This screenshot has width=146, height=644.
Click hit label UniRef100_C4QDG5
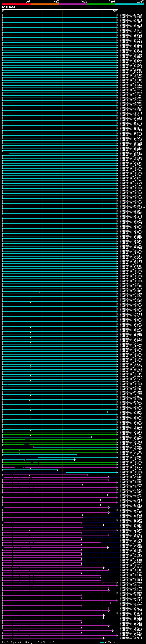[131, 424]
